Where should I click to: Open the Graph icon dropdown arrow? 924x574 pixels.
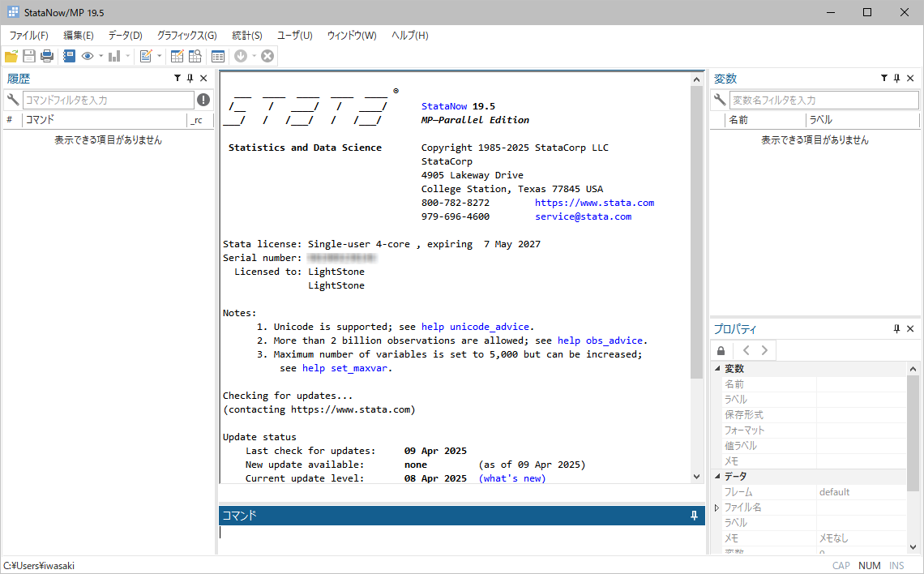click(x=127, y=57)
